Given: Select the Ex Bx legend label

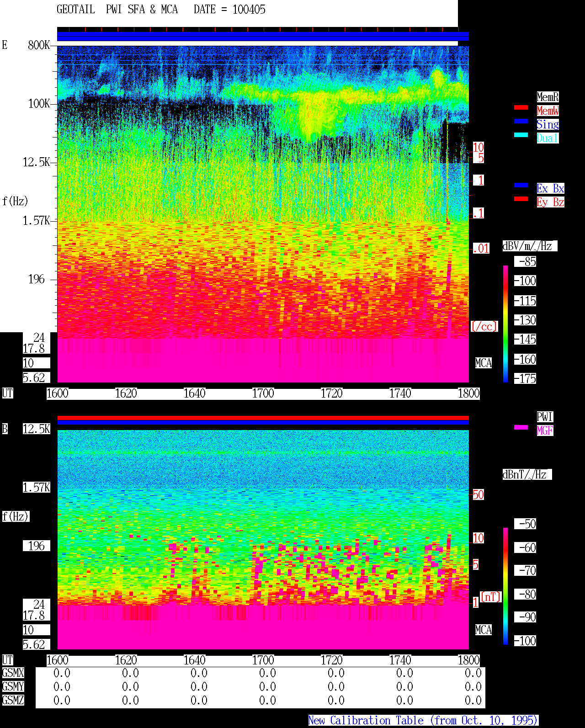Looking at the screenshot, I should [x=550, y=188].
